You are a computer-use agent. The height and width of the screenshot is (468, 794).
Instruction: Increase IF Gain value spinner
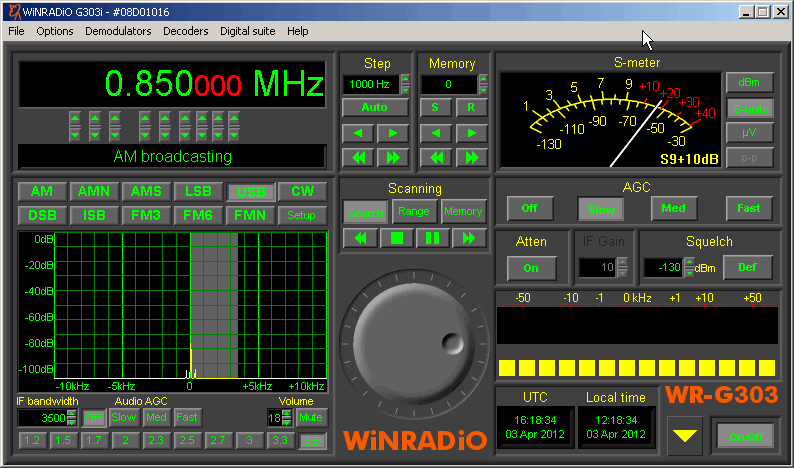click(622, 262)
